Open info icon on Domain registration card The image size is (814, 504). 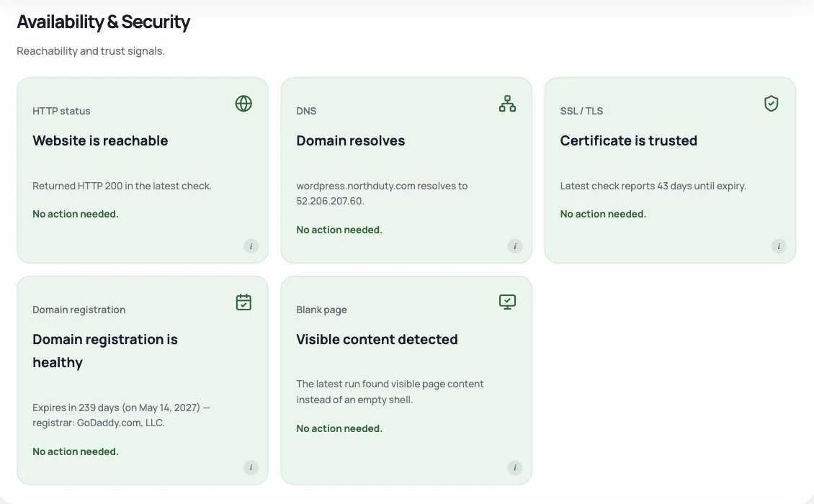[251, 468]
